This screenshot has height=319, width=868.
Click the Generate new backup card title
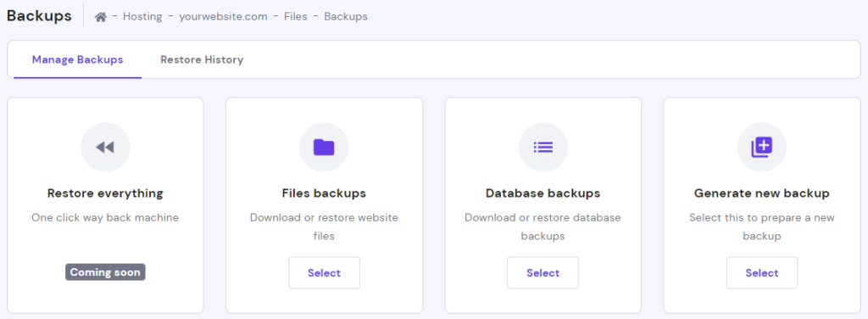point(762,193)
